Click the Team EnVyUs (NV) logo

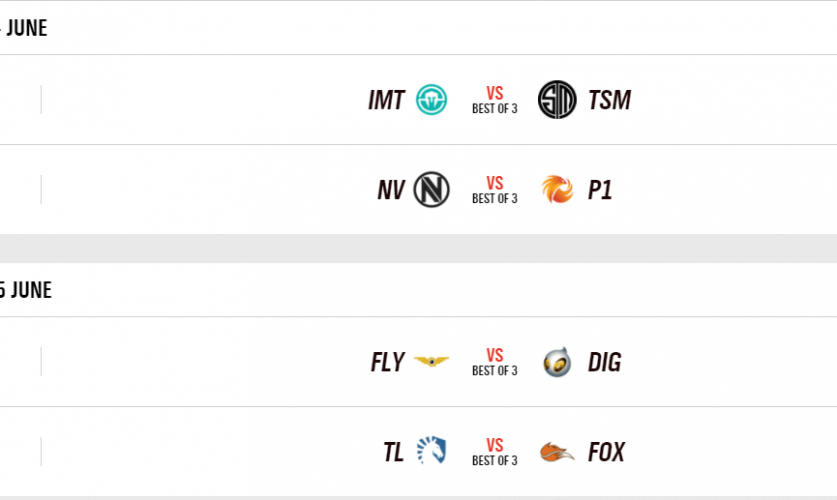[432, 190]
